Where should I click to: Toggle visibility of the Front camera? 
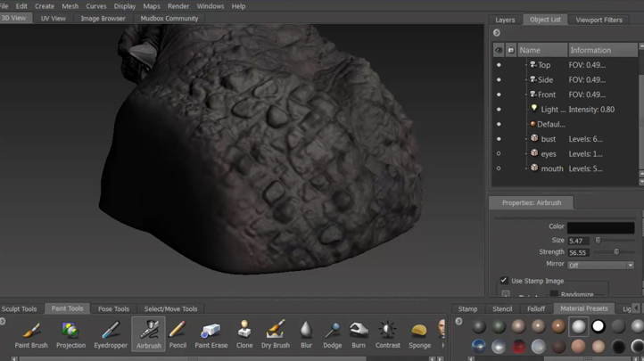click(499, 94)
